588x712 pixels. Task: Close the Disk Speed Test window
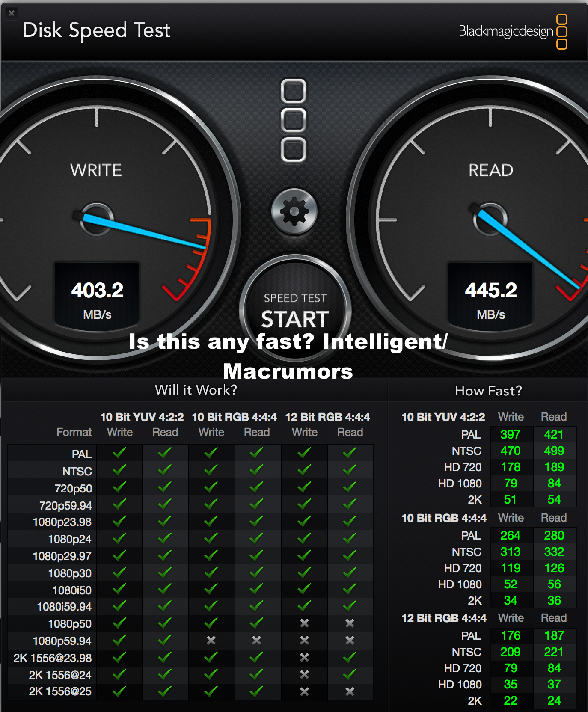click(12, 13)
